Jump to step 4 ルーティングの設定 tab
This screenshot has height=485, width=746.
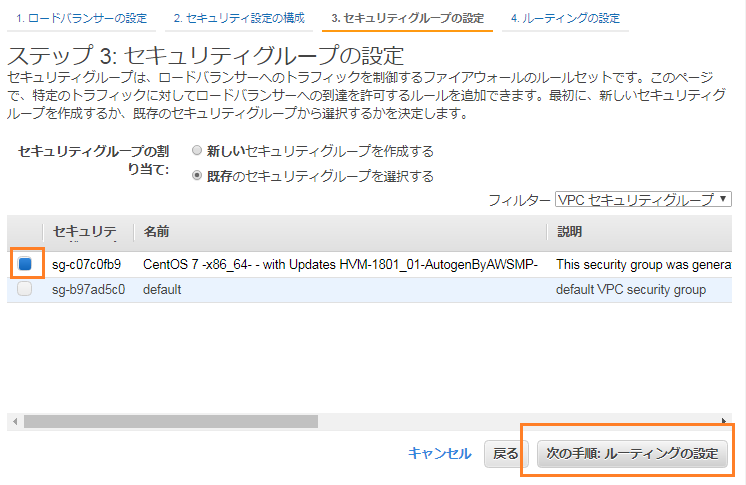point(565,19)
